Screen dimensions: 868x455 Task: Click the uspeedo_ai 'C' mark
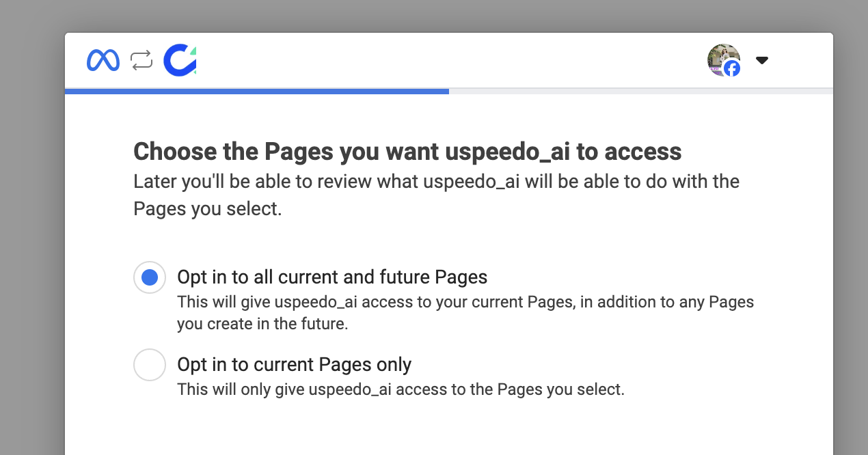tap(179, 59)
